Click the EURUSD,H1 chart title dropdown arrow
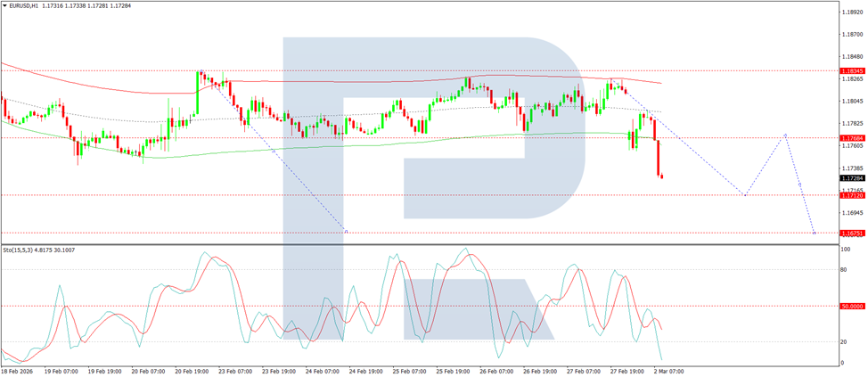The image size is (868, 377). (5, 5)
